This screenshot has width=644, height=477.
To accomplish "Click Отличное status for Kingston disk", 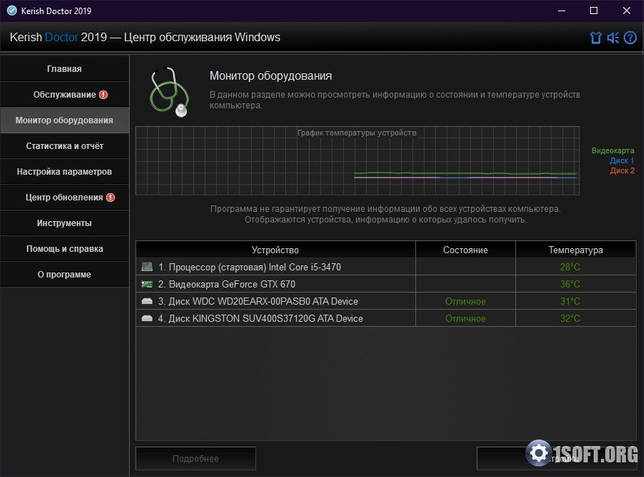I will 465,318.
